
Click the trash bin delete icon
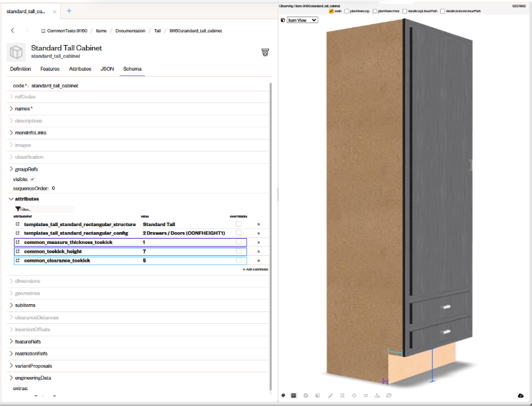[x=265, y=52]
